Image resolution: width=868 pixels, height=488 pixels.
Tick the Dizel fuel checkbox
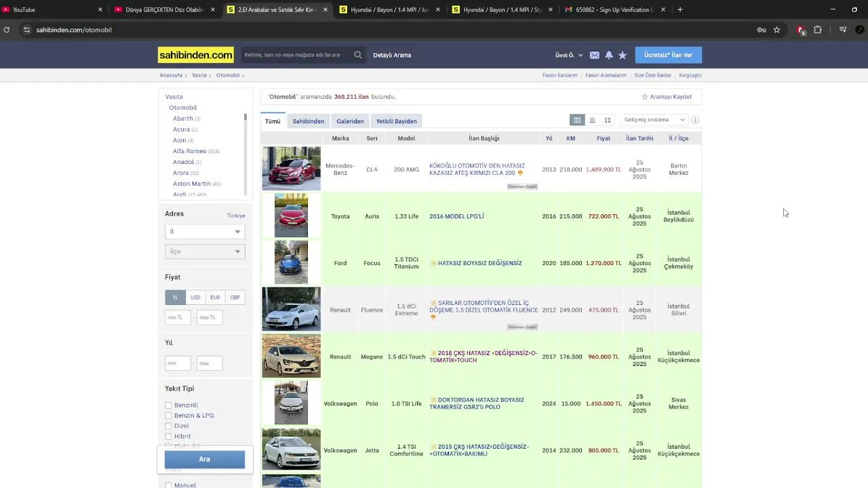click(x=168, y=426)
